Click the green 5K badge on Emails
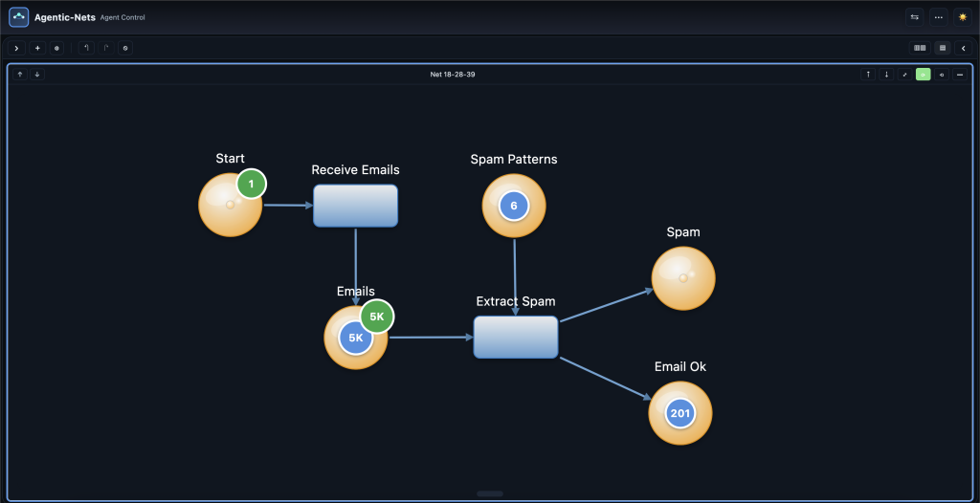 click(x=377, y=317)
